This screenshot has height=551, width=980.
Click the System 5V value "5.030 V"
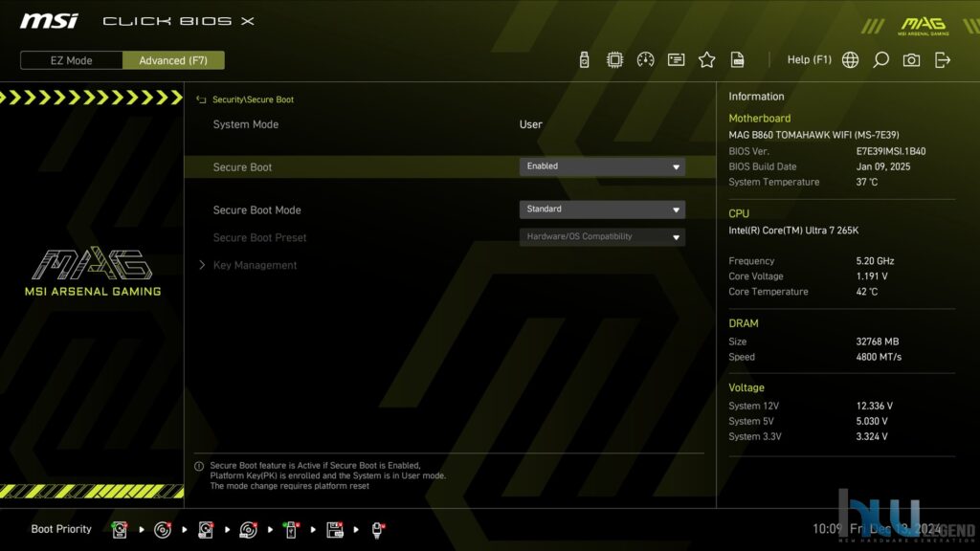point(872,422)
